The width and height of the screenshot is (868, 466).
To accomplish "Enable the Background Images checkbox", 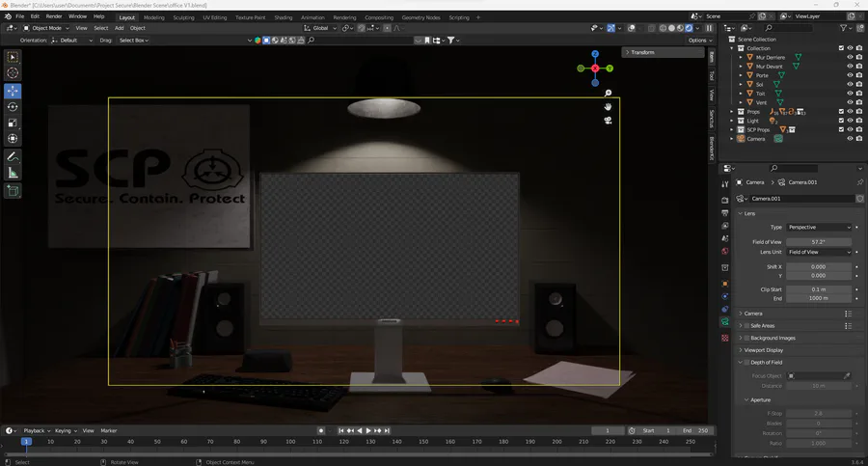I will tap(746, 338).
